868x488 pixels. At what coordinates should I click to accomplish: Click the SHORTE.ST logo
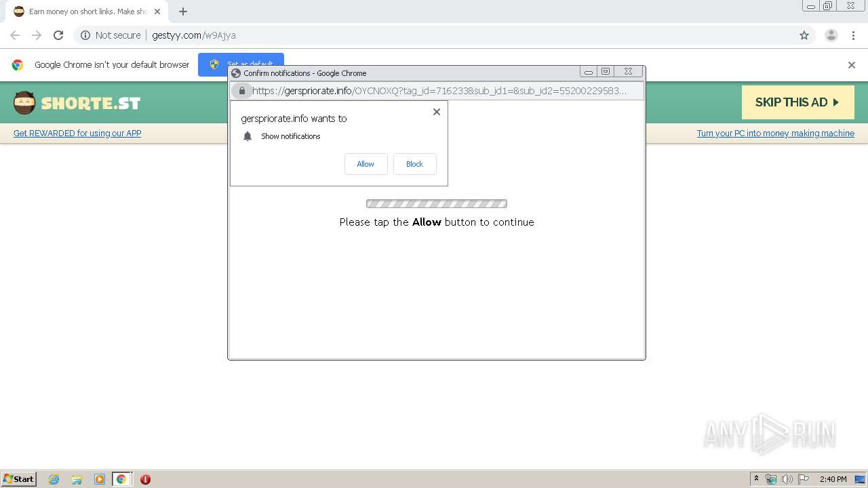point(77,103)
